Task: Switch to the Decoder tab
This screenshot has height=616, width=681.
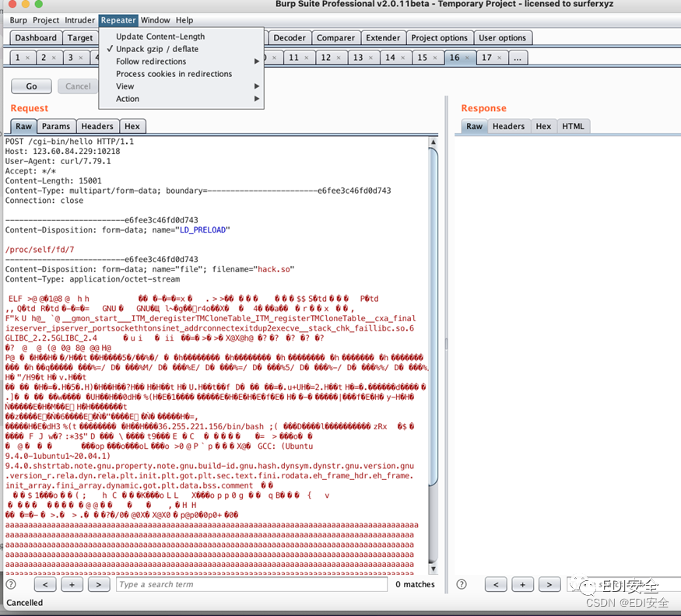Action: coord(290,38)
